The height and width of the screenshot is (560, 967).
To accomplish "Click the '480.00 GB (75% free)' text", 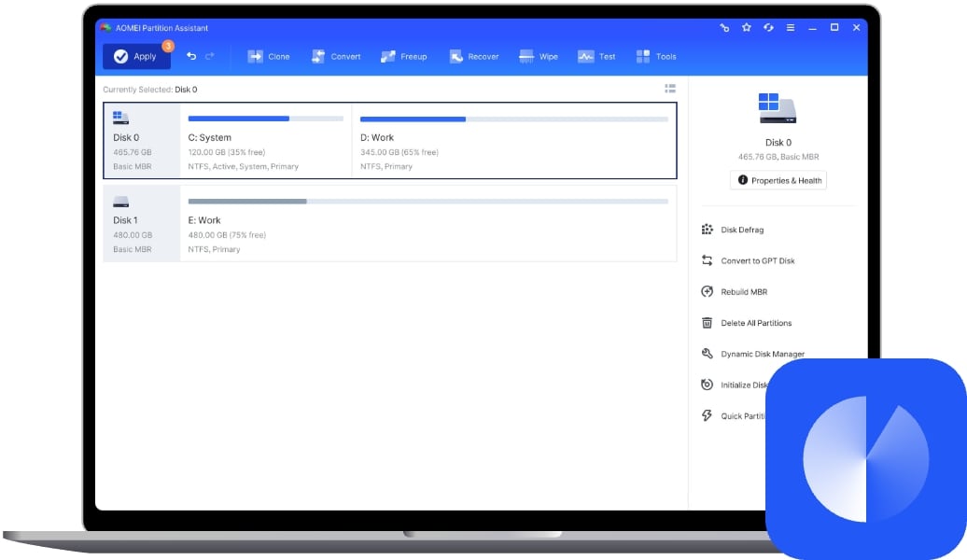I will click(227, 235).
